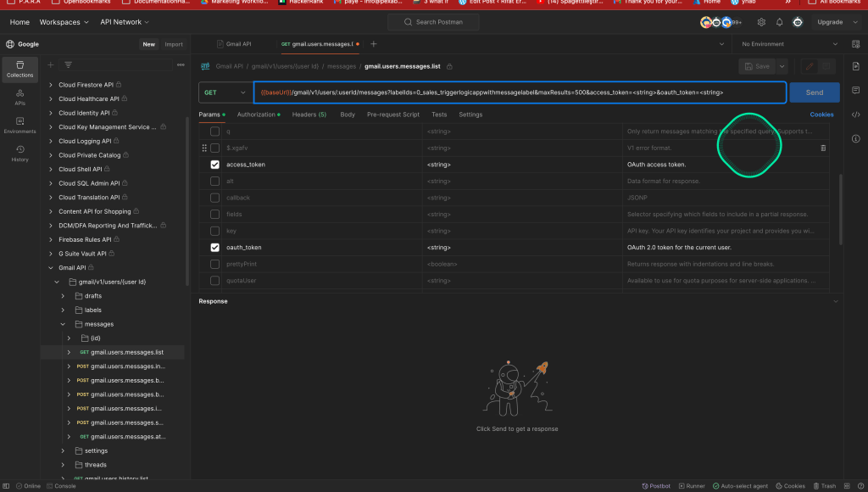Click the Upgrade button
The image size is (868, 492).
pyautogui.click(x=830, y=22)
